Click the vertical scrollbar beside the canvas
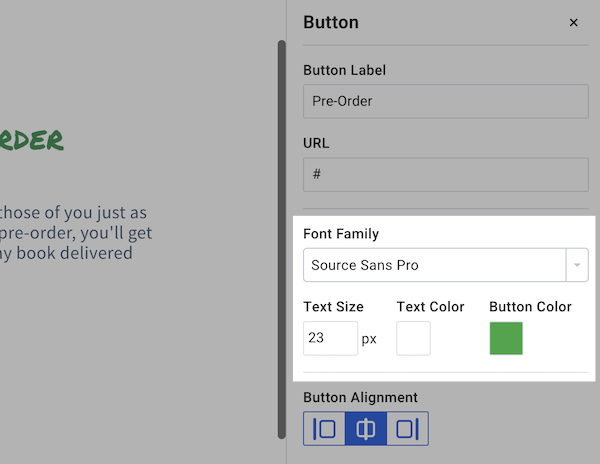600x464 pixels. [282, 238]
